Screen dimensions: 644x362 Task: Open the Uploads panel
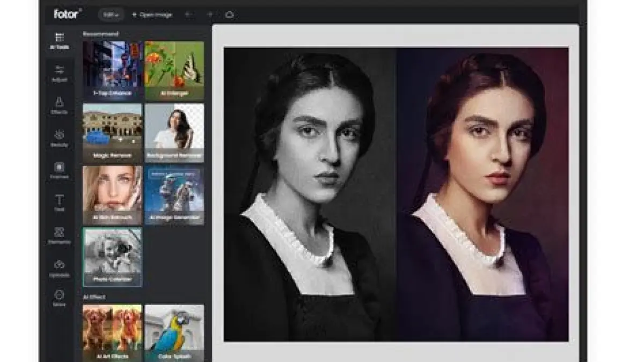(x=59, y=268)
